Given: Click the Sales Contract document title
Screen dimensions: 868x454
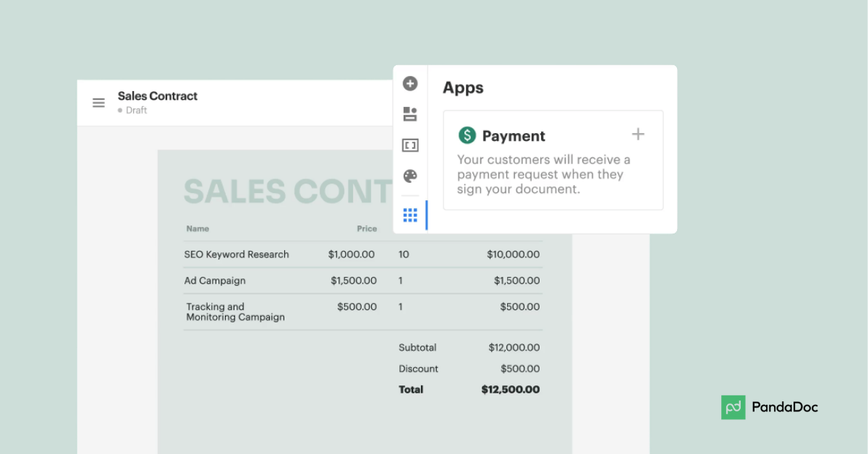Looking at the screenshot, I should click(x=158, y=96).
